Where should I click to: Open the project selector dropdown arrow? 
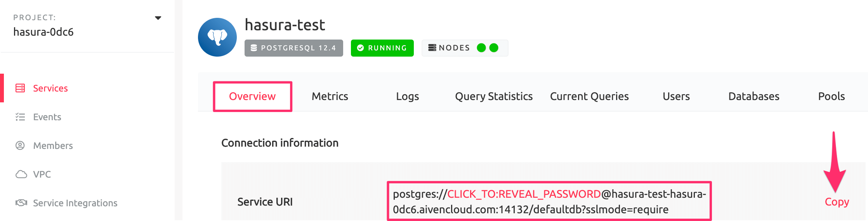tap(158, 18)
